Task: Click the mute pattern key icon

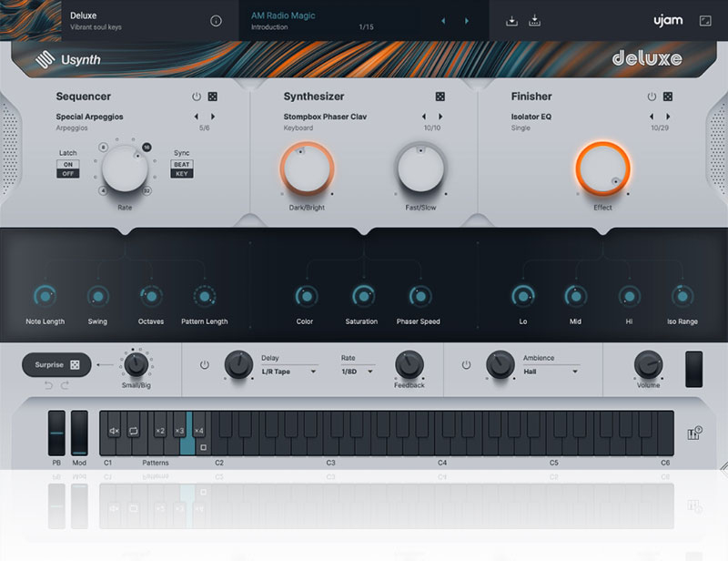Action: pos(115,431)
